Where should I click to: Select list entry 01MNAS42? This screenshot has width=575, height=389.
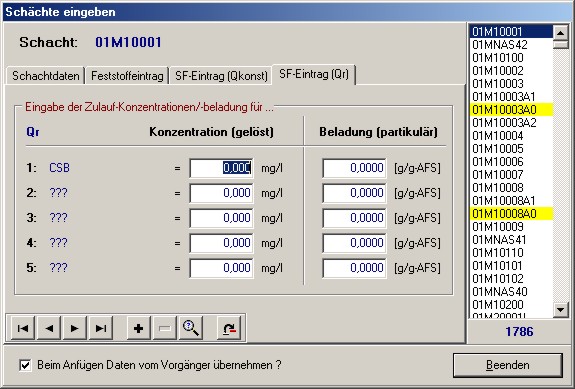pyautogui.click(x=511, y=45)
